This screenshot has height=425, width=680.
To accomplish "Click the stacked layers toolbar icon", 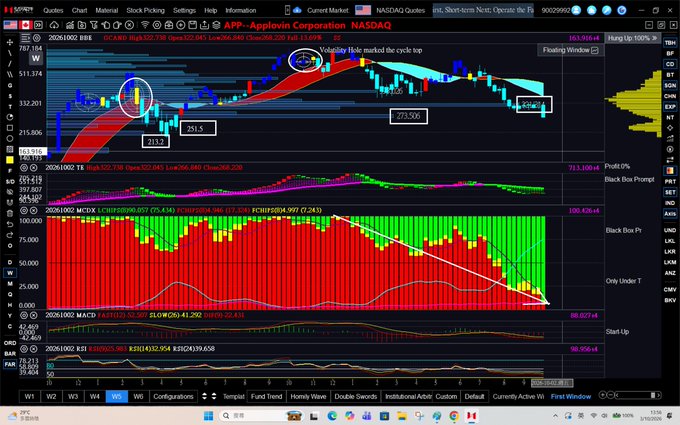I will [x=216, y=25].
